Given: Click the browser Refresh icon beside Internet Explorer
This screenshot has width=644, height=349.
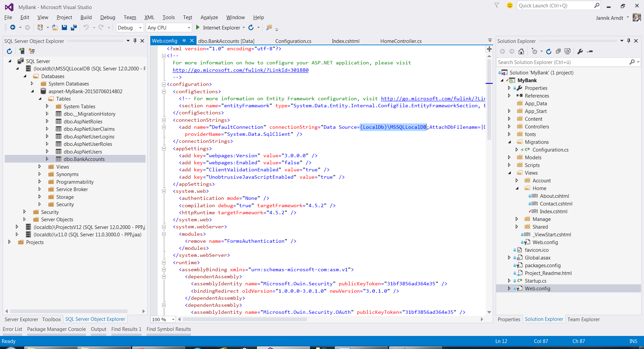Looking at the screenshot, I should point(251,27).
